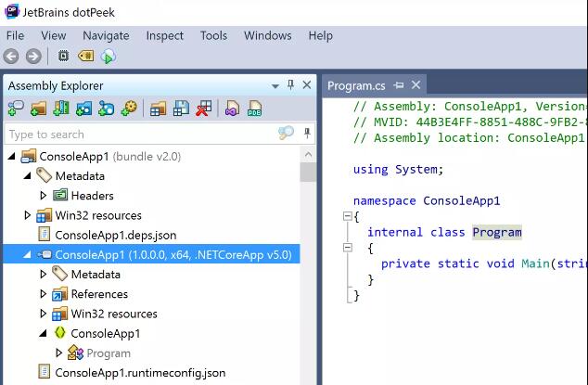The width and height of the screenshot is (588, 385).
Task: Click the PDB generation toolbar icon
Action: tap(255, 109)
